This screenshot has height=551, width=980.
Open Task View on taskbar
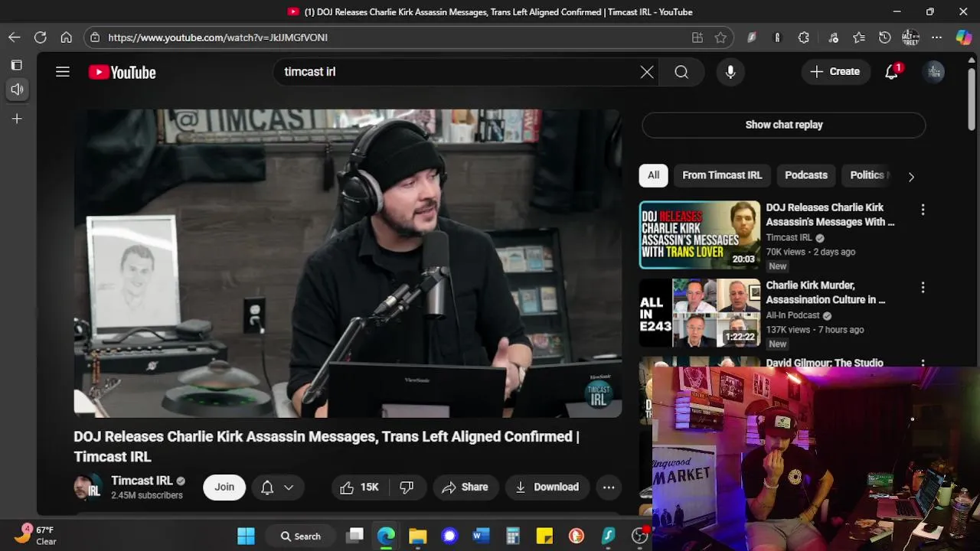(354, 536)
